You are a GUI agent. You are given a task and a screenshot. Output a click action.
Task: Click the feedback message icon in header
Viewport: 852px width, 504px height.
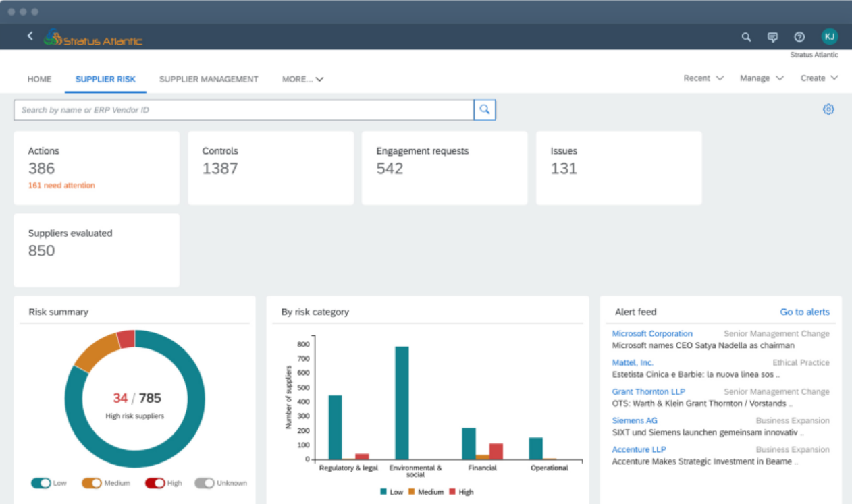772,37
